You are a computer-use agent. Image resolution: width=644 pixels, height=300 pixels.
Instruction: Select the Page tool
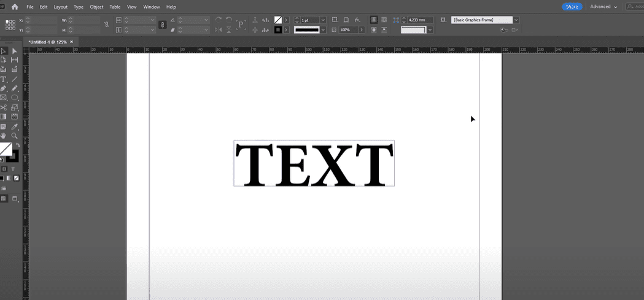click(3, 60)
